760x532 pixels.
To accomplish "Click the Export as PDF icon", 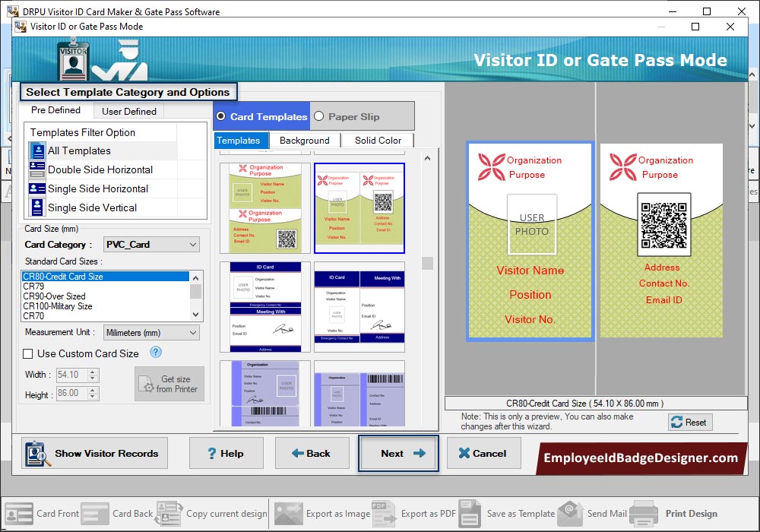I will 384,514.
